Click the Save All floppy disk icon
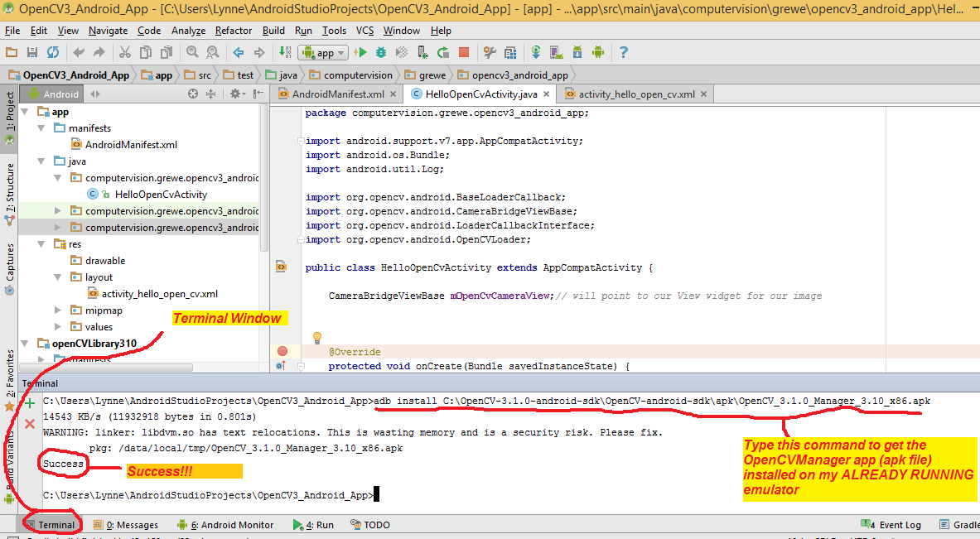The height and width of the screenshot is (539, 980). [x=32, y=52]
